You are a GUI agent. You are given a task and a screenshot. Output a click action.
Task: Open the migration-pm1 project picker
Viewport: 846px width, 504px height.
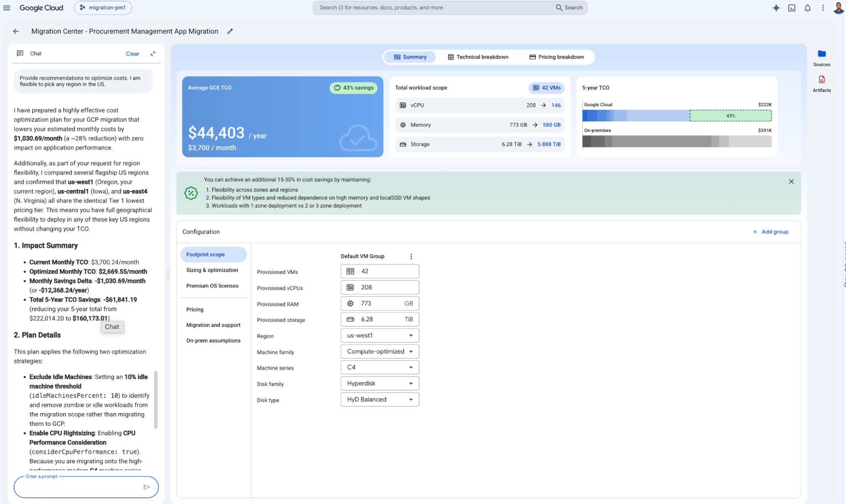click(x=103, y=8)
